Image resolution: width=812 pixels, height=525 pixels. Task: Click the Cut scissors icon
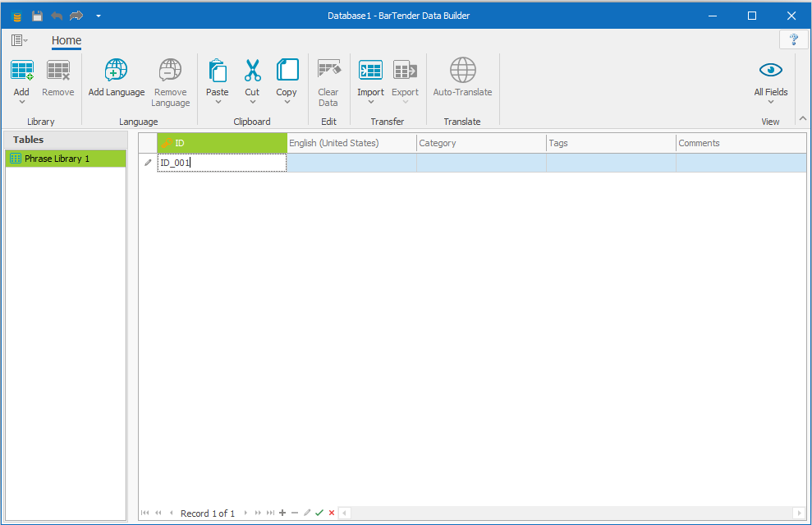coord(252,70)
